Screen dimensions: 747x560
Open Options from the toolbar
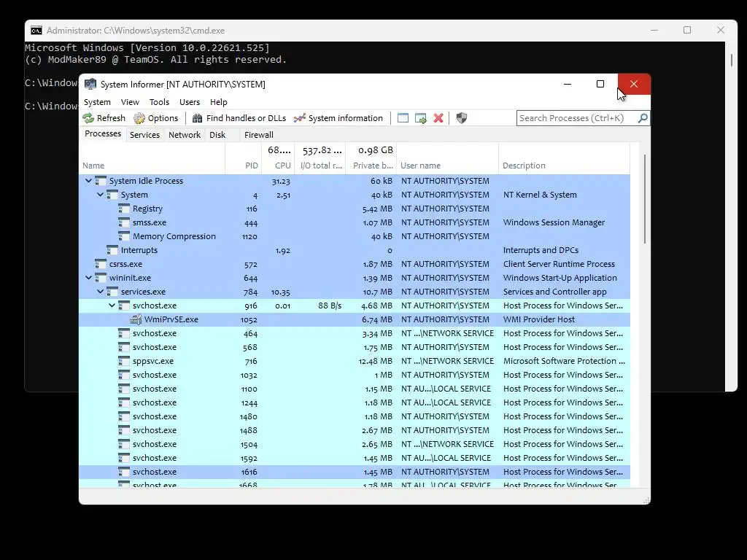coord(156,118)
